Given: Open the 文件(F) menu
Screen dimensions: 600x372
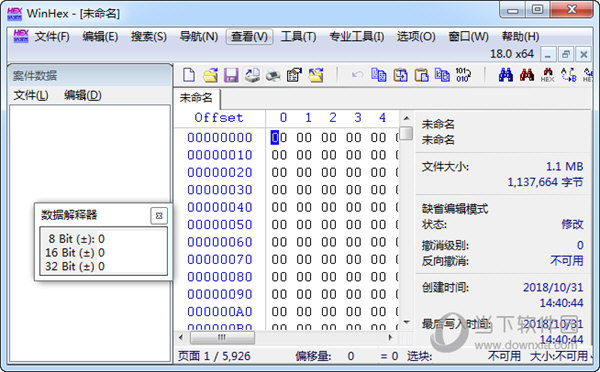Looking at the screenshot, I should [52, 37].
